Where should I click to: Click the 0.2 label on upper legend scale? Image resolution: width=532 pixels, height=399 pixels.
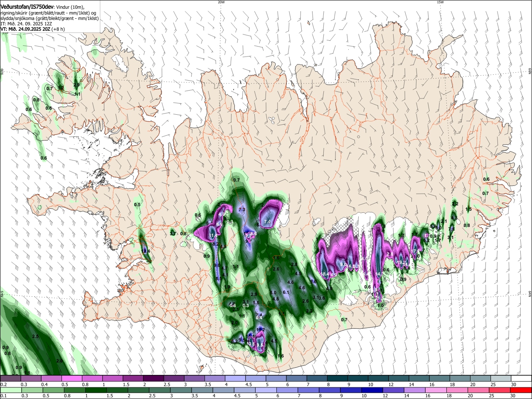[x=3, y=384]
